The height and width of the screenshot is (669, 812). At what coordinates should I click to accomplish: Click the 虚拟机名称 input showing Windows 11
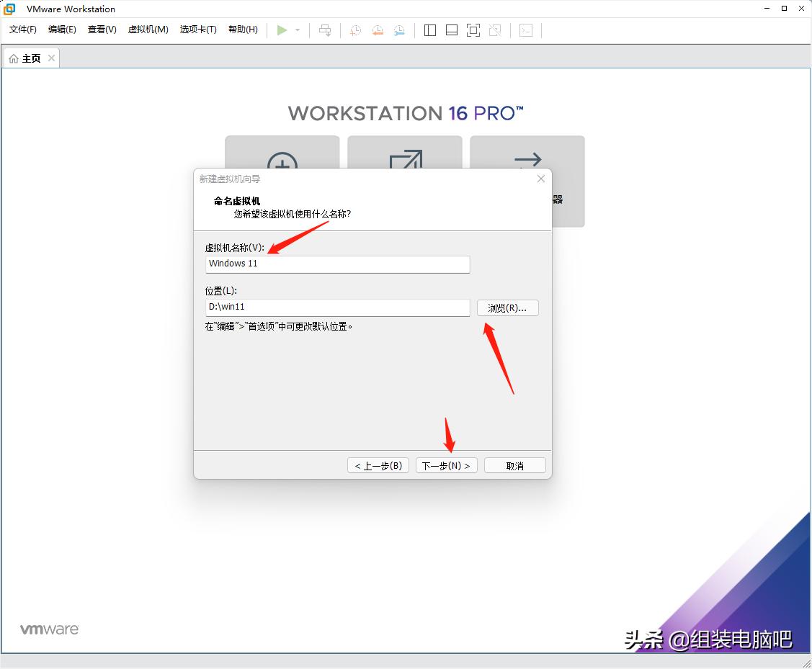(x=337, y=264)
